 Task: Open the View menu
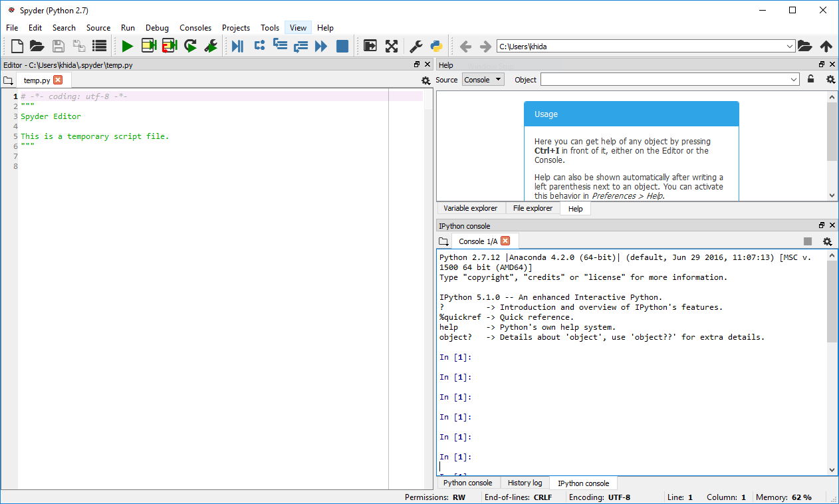[299, 27]
